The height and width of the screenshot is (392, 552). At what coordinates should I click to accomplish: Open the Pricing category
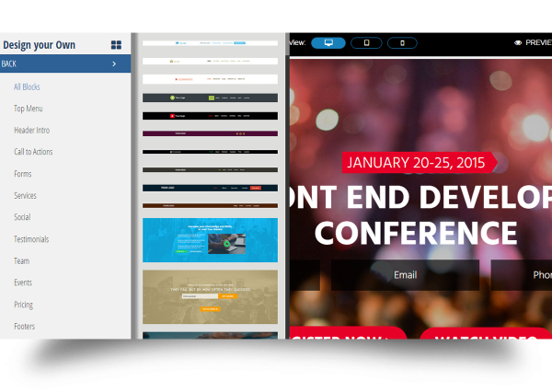tap(23, 305)
